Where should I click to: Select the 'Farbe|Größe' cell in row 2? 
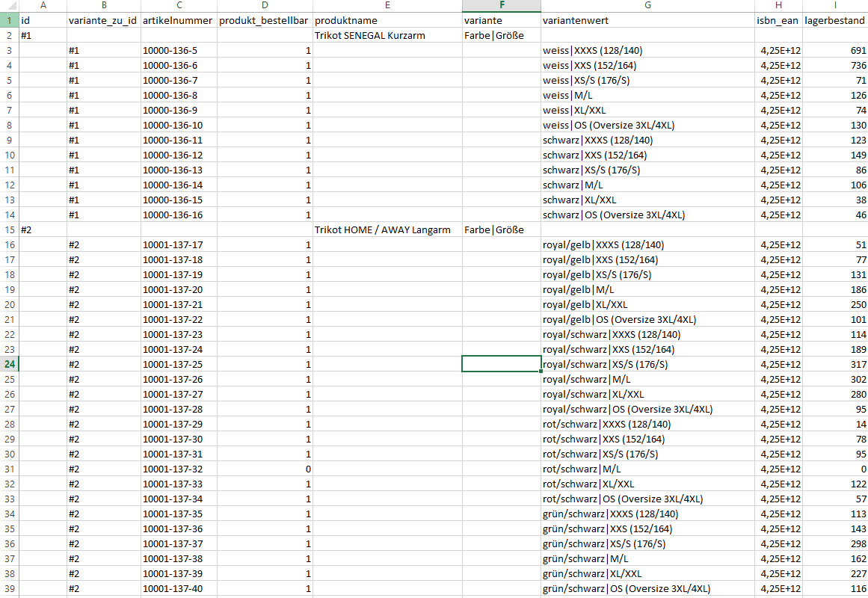502,35
